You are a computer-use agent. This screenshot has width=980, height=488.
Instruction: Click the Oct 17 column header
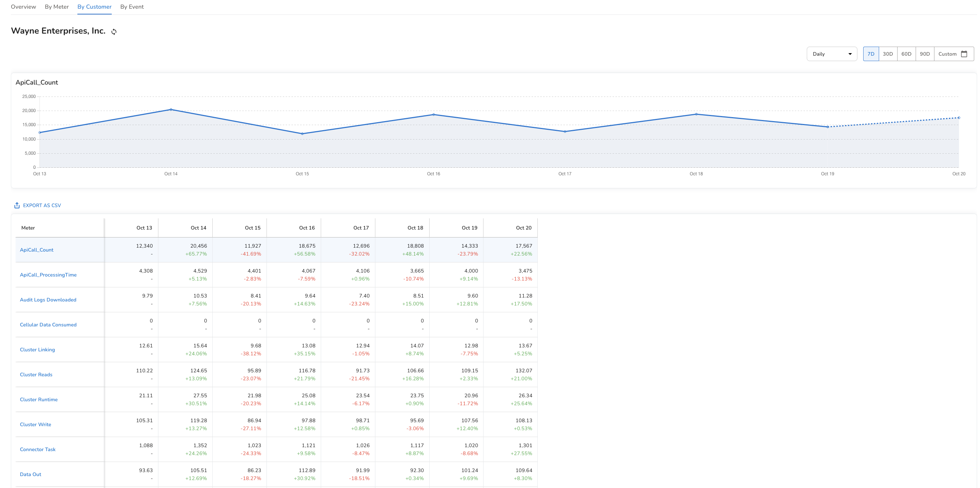(x=361, y=228)
